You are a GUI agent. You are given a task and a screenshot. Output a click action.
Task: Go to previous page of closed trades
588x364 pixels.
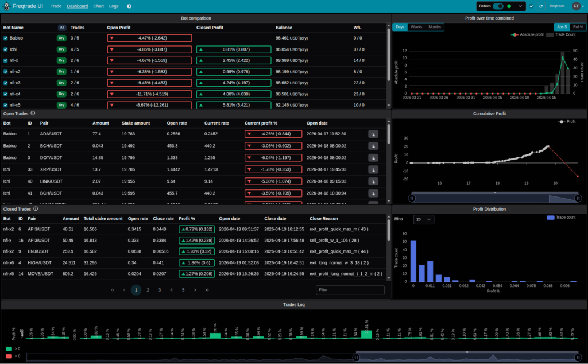pyautogui.click(x=125, y=290)
